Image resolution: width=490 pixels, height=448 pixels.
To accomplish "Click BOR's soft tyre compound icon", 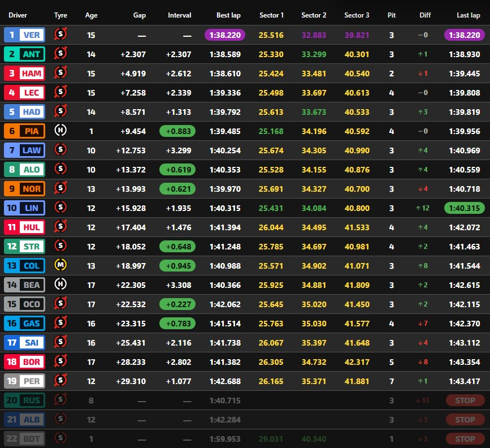I will (60, 361).
